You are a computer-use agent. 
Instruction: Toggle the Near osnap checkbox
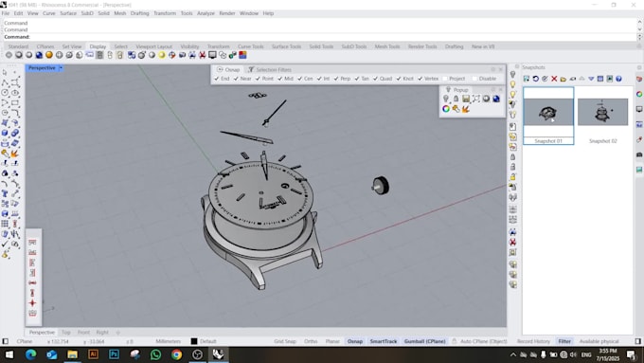236,79
